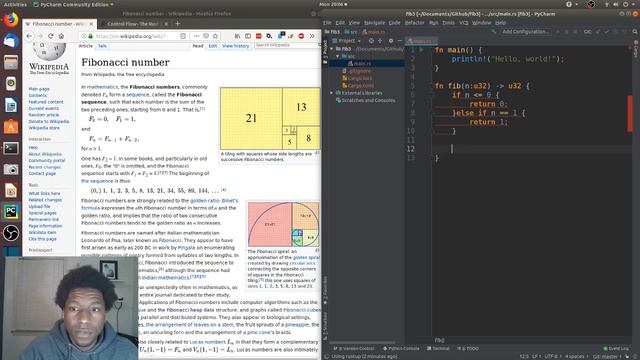The image size is (640, 360).
Task: Open Ubuntu Activities overview
Action: 15,4
